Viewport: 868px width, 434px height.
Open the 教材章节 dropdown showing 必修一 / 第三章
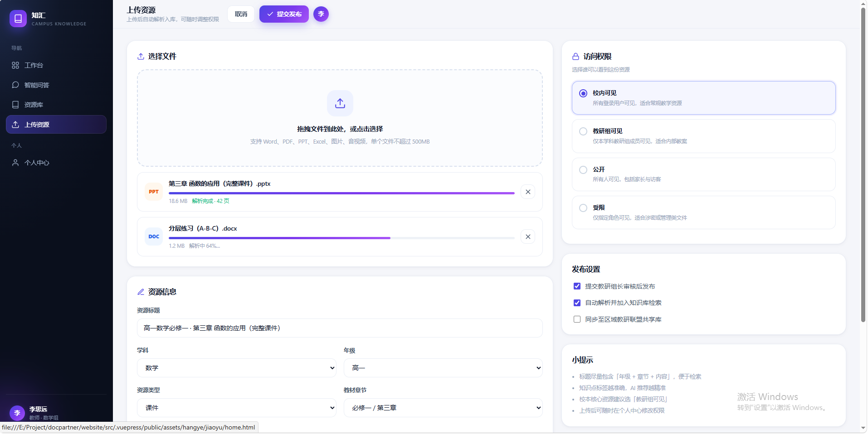tap(443, 408)
